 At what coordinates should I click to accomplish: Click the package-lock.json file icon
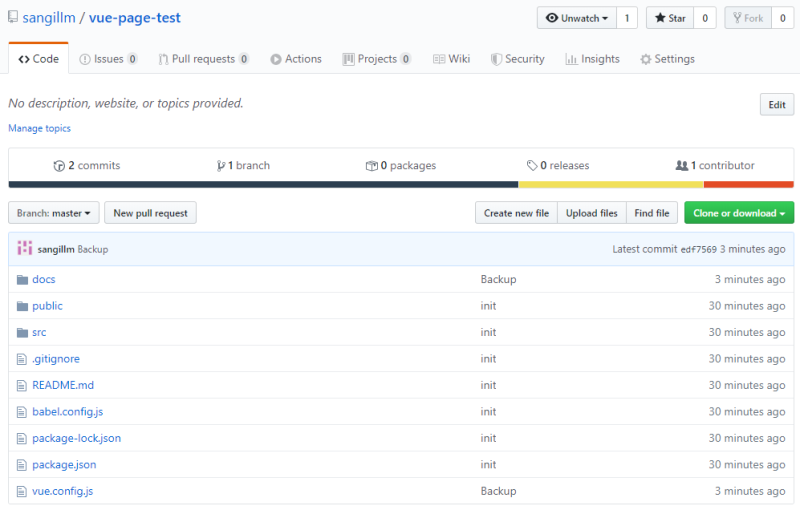tap(21, 439)
